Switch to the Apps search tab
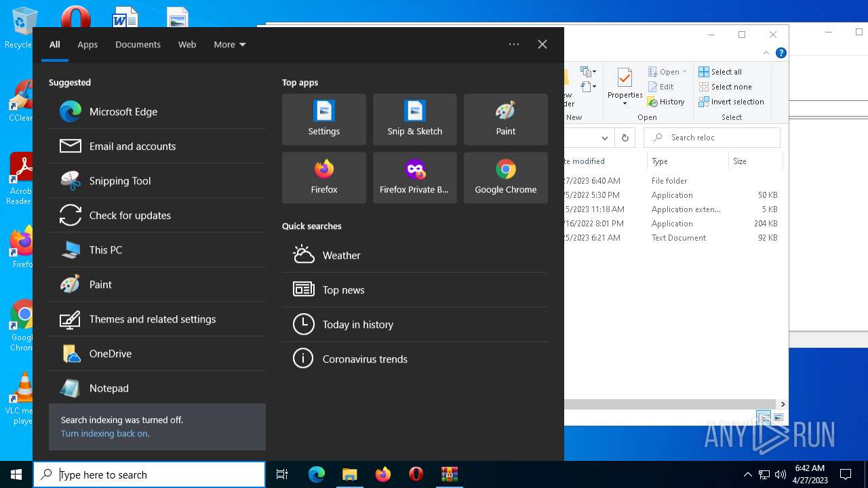The height and width of the screenshot is (488, 868). [x=87, y=45]
